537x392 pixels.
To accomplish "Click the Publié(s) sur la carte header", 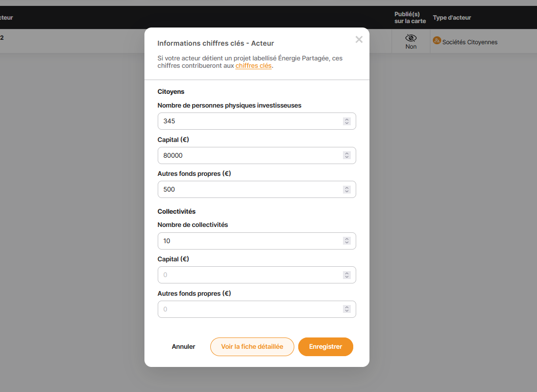I will [410, 18].
